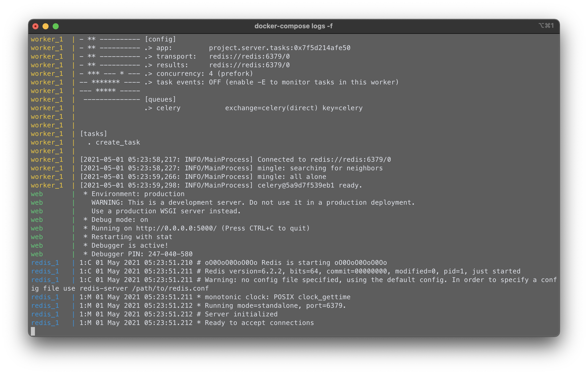
Task: Click 'worker_1' label on the [config] row
Action: point(47,39)
